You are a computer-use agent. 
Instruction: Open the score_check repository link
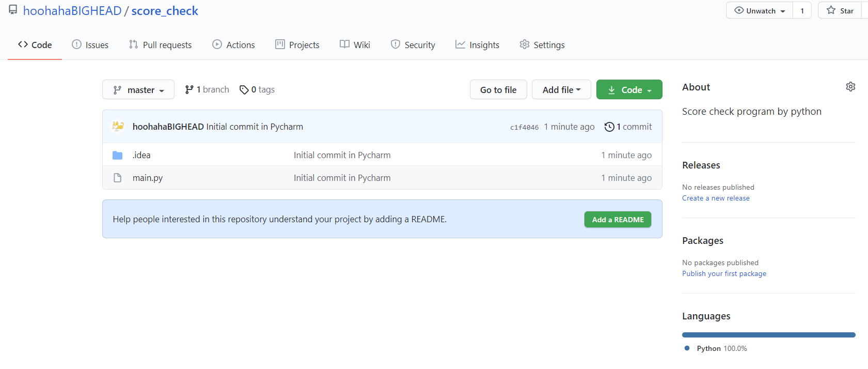coord(165,11)
